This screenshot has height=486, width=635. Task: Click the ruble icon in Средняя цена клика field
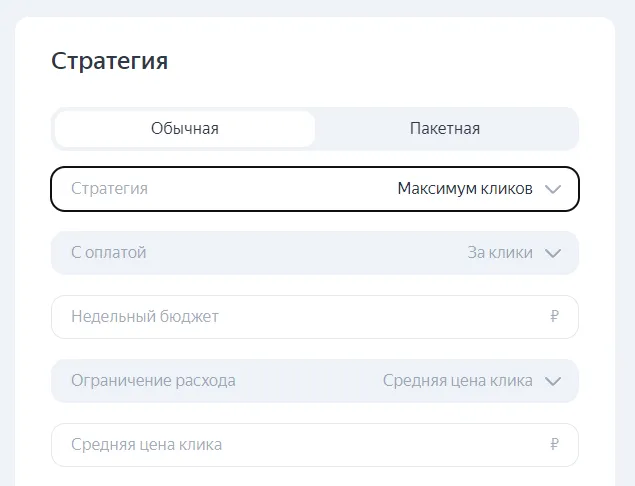coord(554,444)
